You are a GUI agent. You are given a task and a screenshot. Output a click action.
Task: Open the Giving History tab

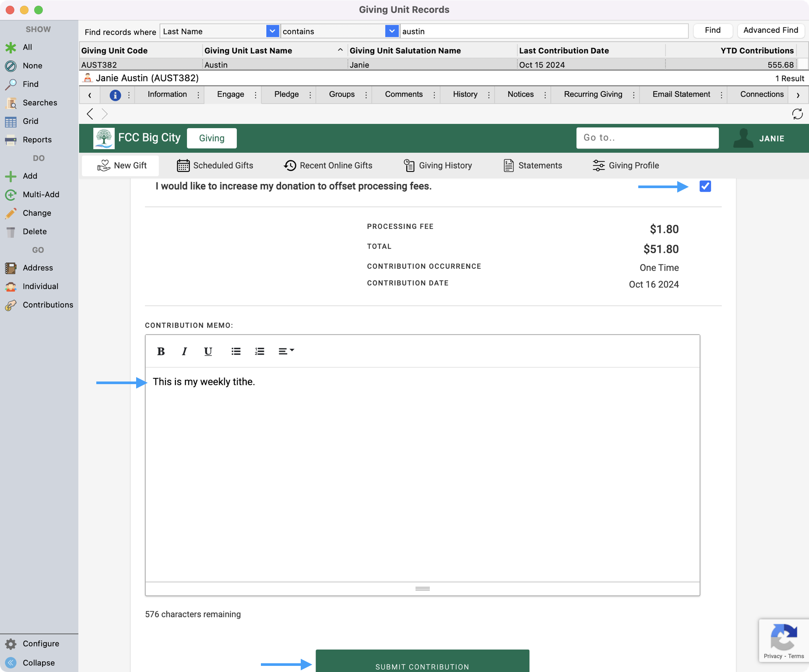[438, 165]
